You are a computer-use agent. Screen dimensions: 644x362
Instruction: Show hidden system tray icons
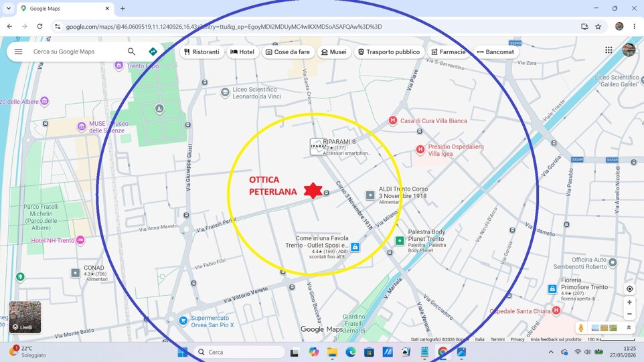click(551, 352)
